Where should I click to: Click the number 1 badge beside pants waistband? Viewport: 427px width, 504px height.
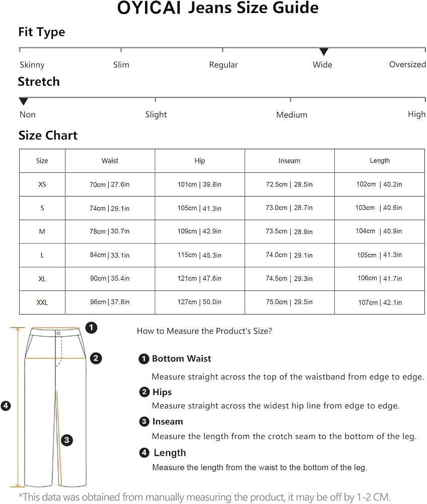[91, 328]
